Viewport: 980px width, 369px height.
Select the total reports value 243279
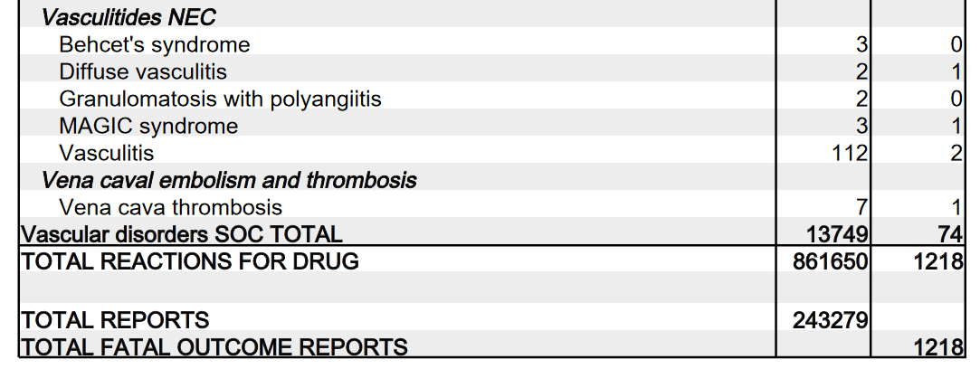(832, 319)
